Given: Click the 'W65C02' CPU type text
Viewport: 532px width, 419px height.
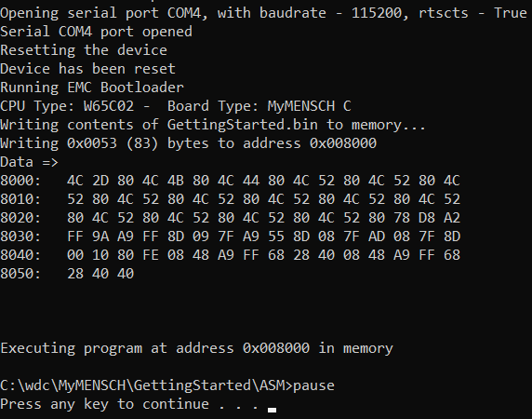Looking at the screenshot, I should tap(109, 106).
